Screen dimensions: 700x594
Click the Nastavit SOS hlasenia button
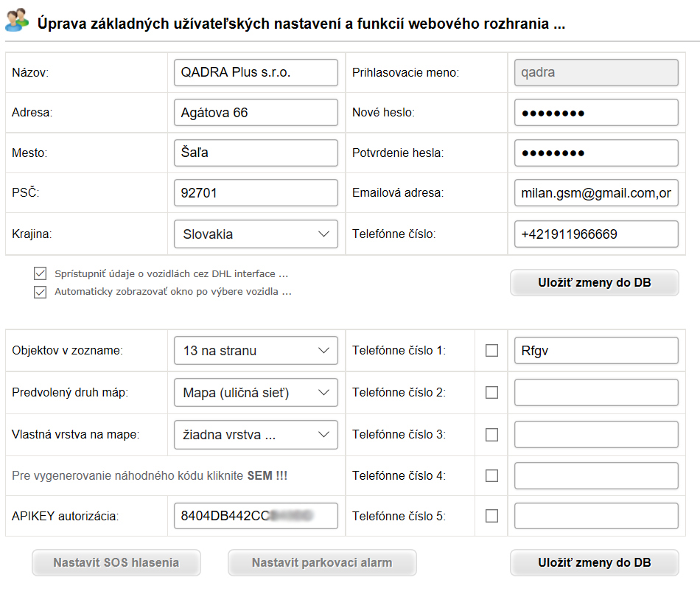[116, 563]
